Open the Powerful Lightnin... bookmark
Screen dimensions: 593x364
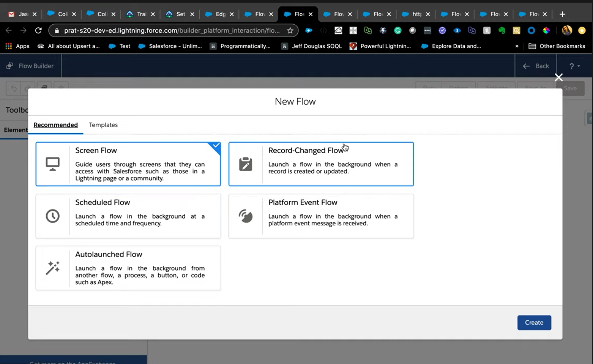tap(380, 46)
